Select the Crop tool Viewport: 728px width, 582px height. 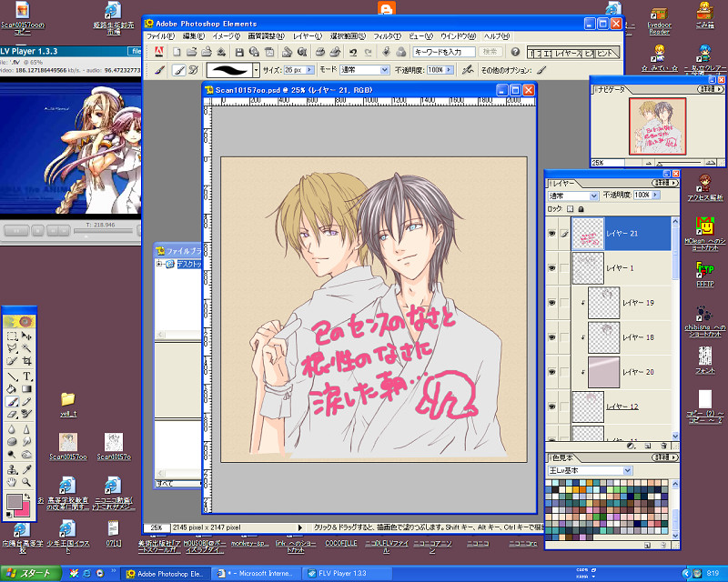26,361
